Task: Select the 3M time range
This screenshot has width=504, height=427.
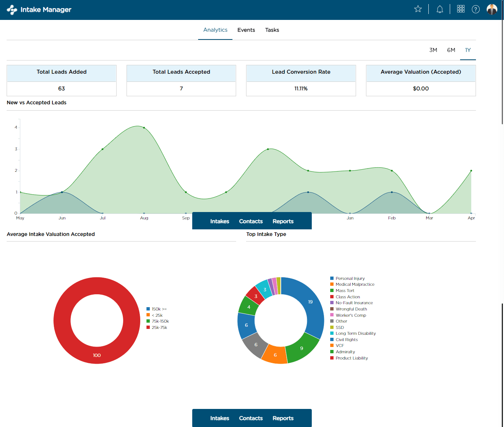Action: 433,50
